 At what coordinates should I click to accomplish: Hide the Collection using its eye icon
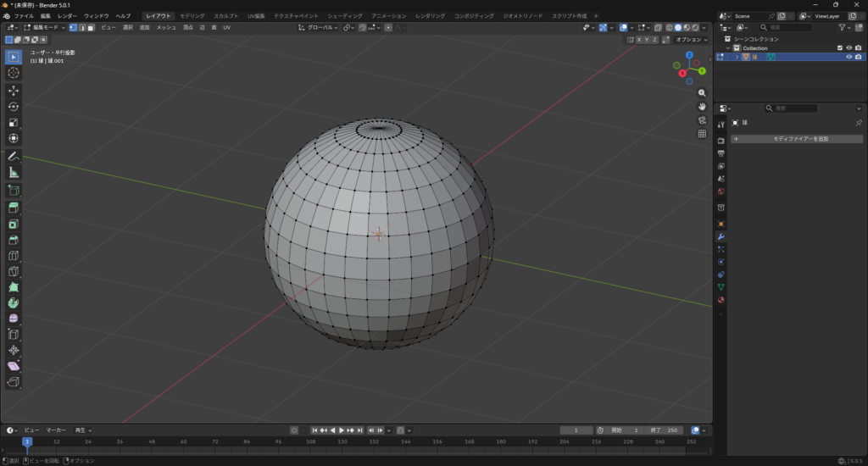tap(849, 47)
